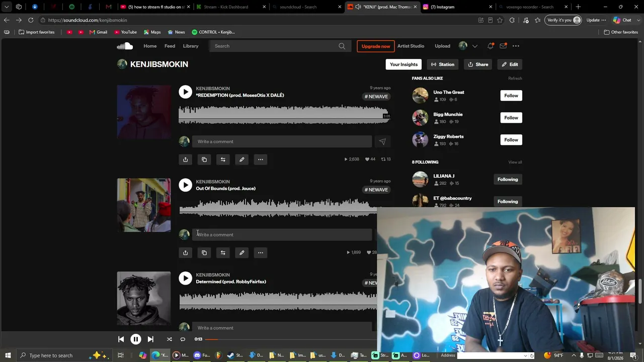Open the Maps bookmark

click(152, 32)
